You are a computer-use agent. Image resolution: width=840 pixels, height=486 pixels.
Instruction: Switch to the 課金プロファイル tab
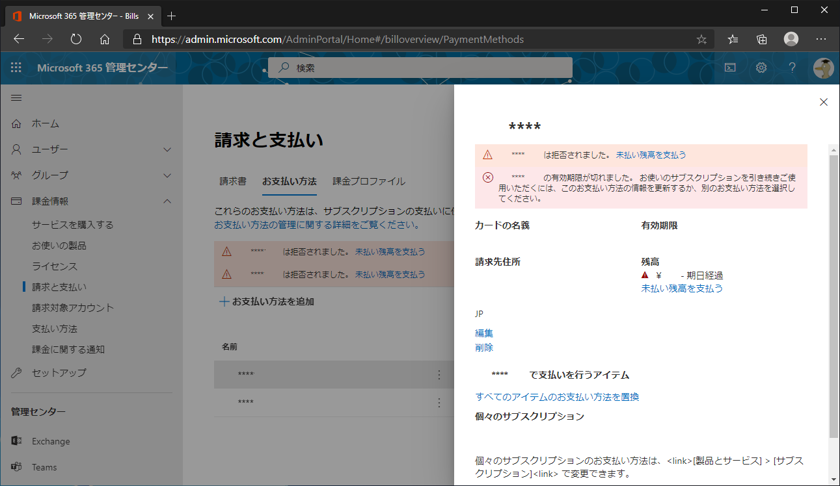[369, 182]
